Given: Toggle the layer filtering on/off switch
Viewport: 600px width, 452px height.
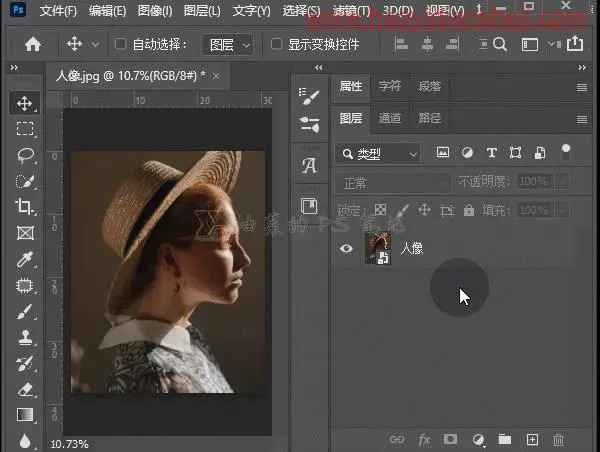Looking at the screenshot, I should point(566,152).
